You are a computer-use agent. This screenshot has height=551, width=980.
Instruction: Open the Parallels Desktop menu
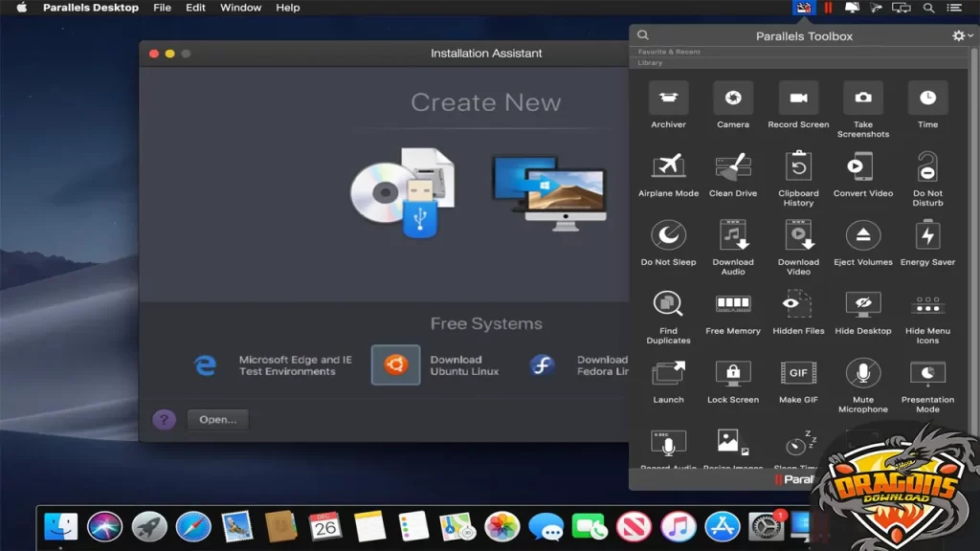[x=89, y=8]
